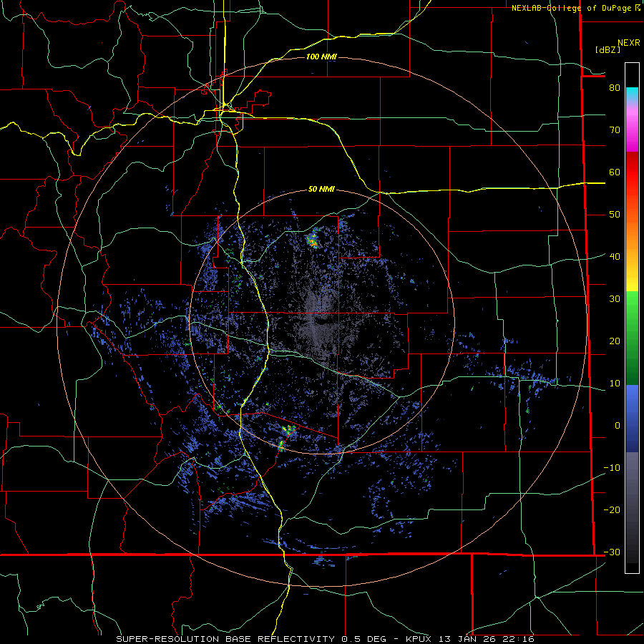
Task: Click SUPER-RESOLUTION BASE REFLECTIVITY caption text
Action: pos(225,639)
